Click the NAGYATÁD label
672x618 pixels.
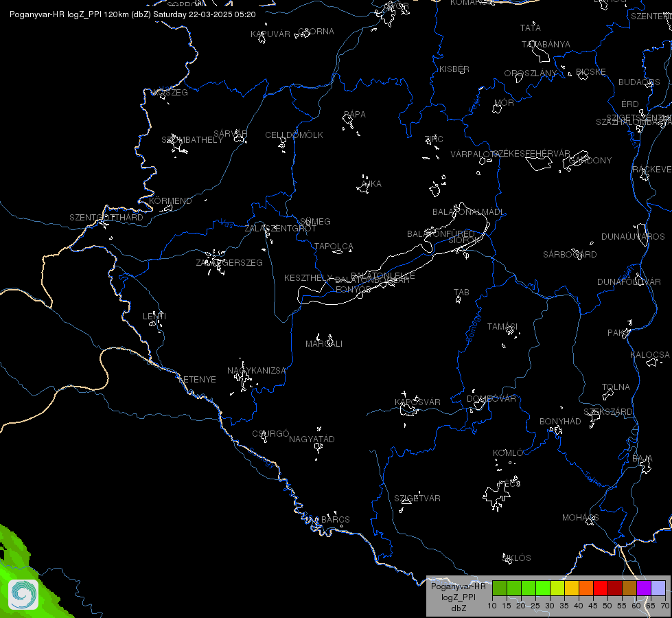312,439
